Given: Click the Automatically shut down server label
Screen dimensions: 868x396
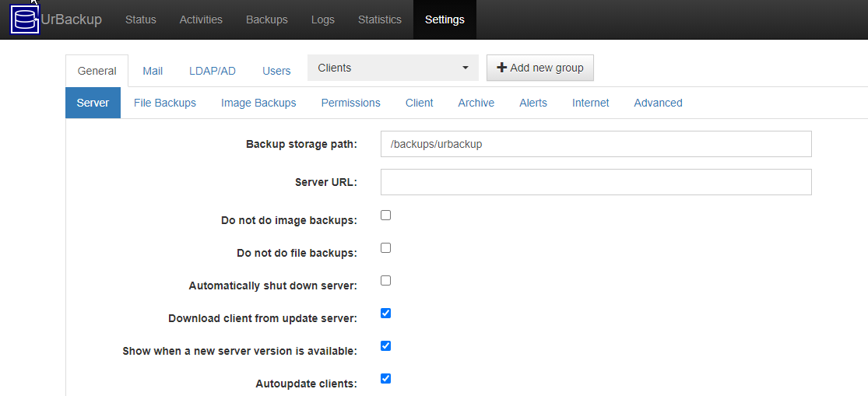Looking at the screenshot, I should click(x=273, y=286).
